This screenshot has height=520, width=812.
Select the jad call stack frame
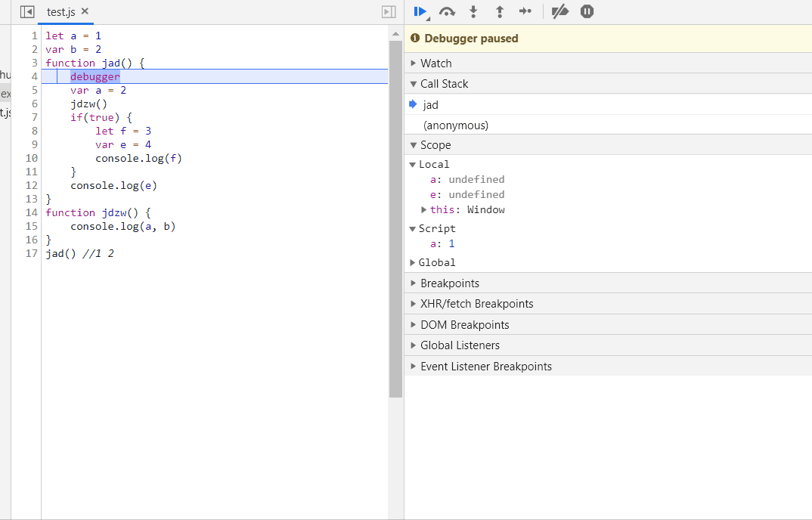pyautogui.click(x=608, y=104)
